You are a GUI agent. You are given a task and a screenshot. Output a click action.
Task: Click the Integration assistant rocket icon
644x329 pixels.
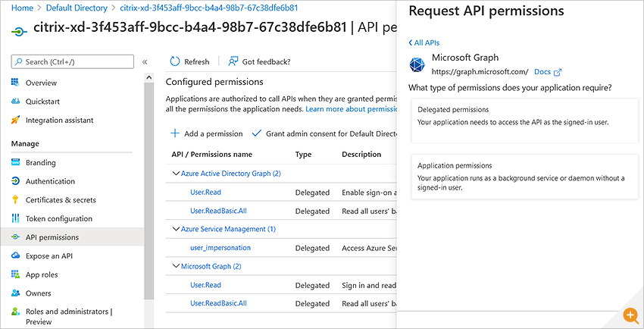pos(15,120)
